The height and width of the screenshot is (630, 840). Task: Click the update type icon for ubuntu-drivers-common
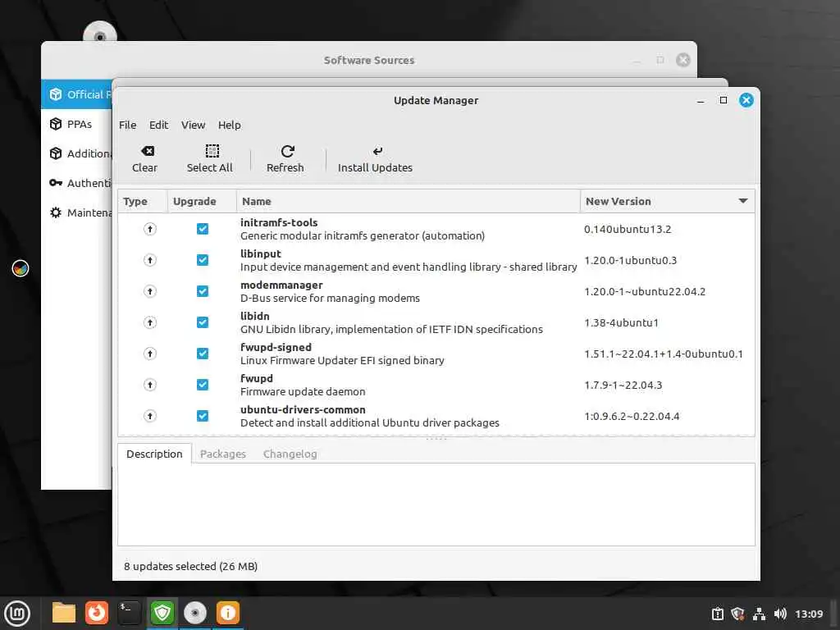150,416
